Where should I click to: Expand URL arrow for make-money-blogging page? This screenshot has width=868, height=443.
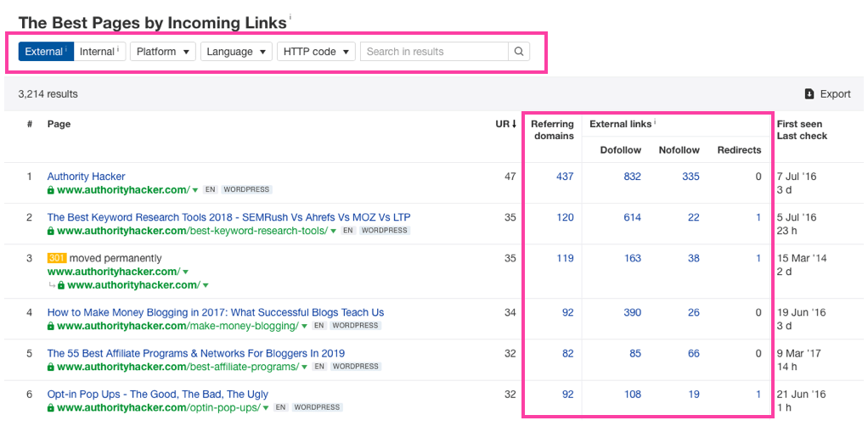[x=304, y=326]
